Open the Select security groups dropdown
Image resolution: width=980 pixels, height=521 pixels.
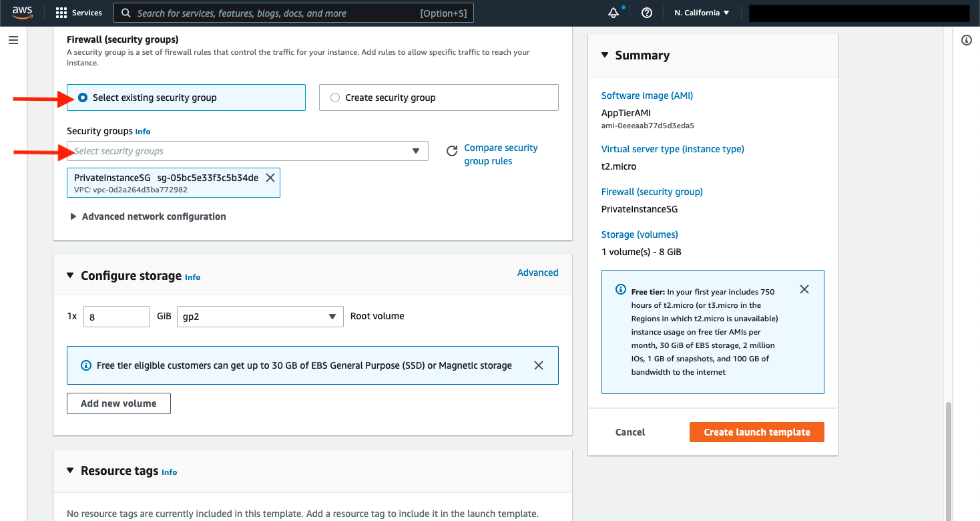point(248,151)
